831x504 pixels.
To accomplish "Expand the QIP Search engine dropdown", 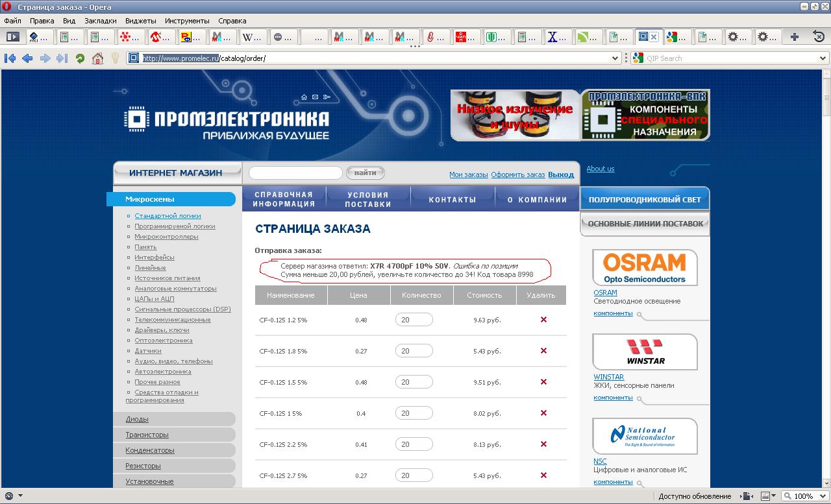I will click(x=823, y=58).
